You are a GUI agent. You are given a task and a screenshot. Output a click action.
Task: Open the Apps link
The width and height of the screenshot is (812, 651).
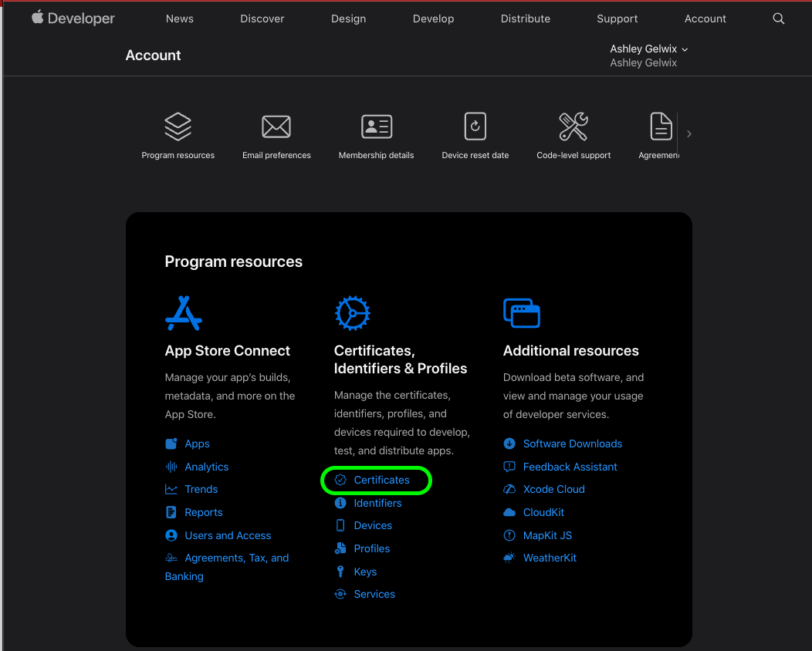198,444
